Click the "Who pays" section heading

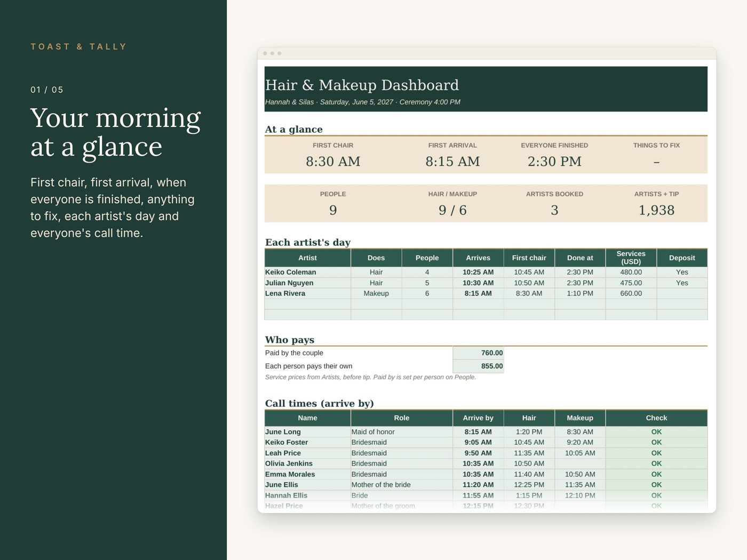[x=290, y=340]
